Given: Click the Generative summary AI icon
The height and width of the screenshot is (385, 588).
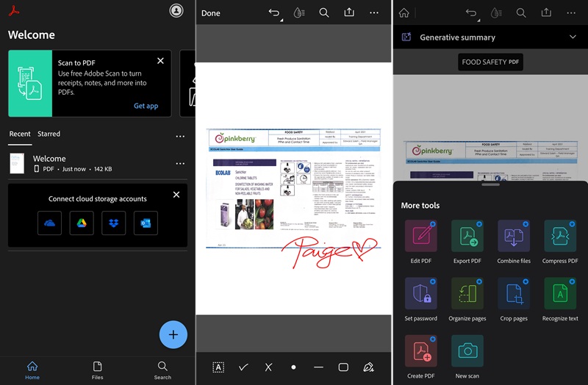Looking at the screenshot, I should (x=406, y=37).
